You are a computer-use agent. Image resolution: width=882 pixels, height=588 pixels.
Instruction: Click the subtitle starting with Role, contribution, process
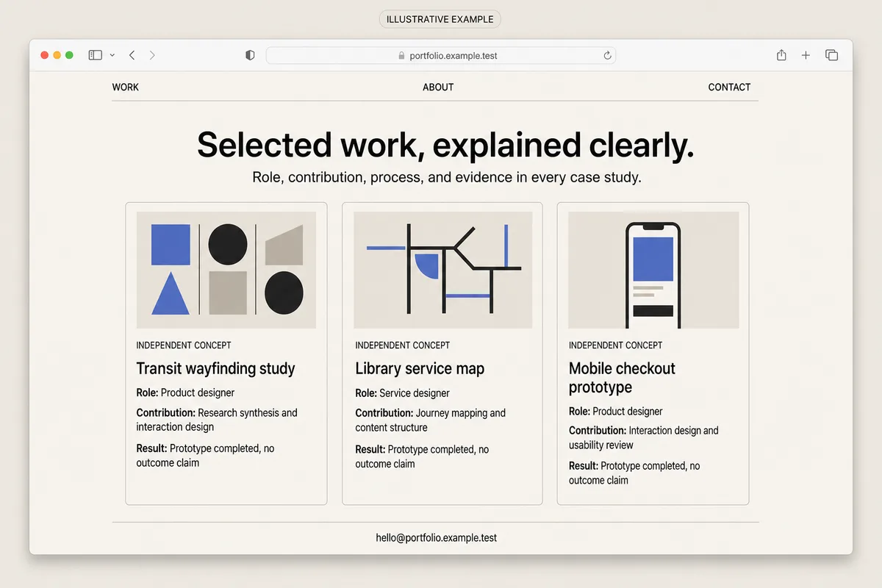(447, 178)
